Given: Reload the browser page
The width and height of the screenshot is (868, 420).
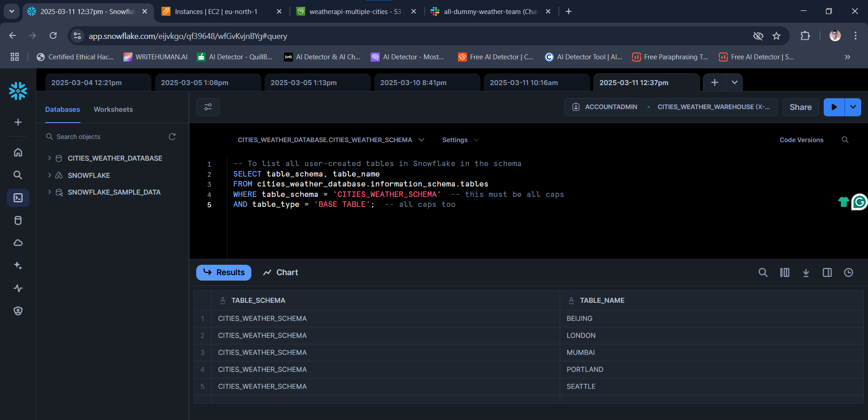Looking at the screenshot, I should pyautogui.click(x=53, y=36).
